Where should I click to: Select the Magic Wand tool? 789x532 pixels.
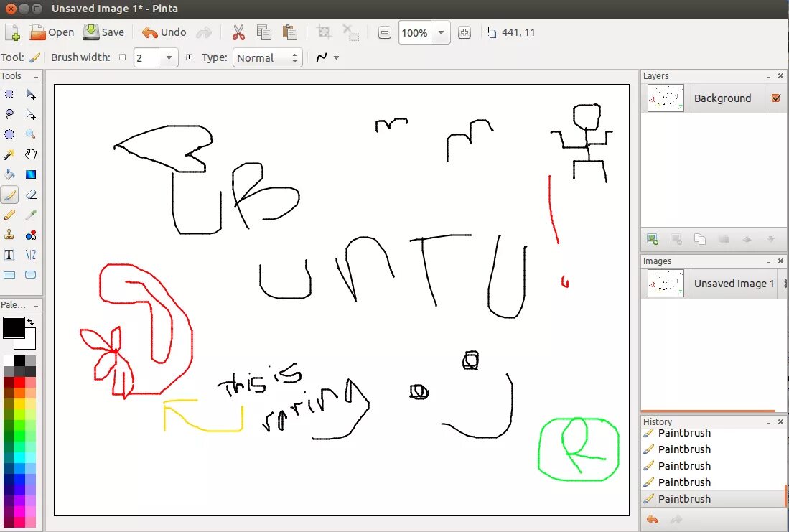tap(9, 154)
